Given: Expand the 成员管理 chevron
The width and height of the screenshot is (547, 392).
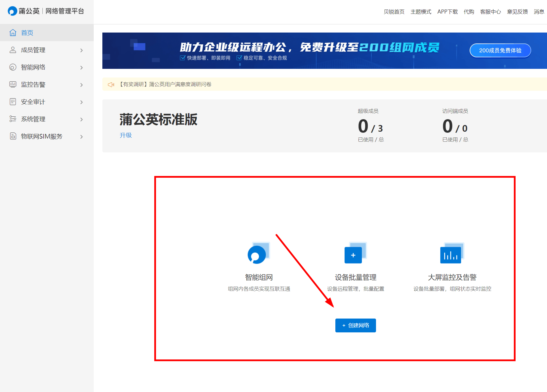Looking at the screenshot, I should pyautogui.click(x=82, y=50).
